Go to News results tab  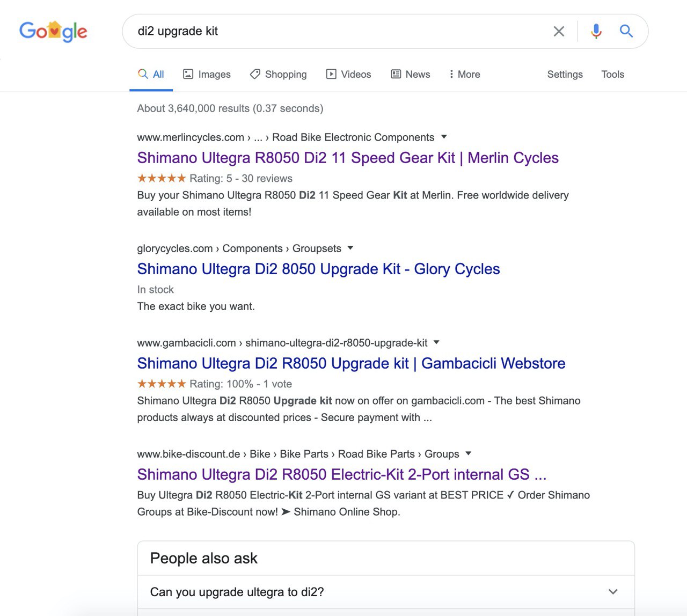(411, 75)
